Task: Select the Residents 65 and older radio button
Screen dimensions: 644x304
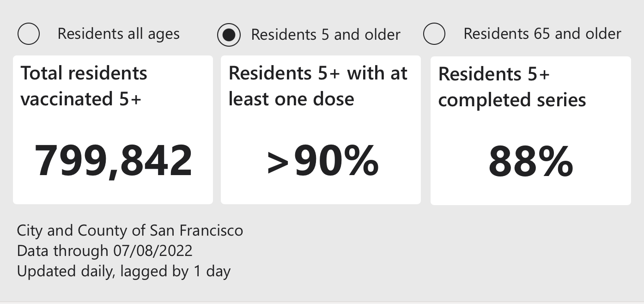Action: pyautogui.click(x=434, y=34)
